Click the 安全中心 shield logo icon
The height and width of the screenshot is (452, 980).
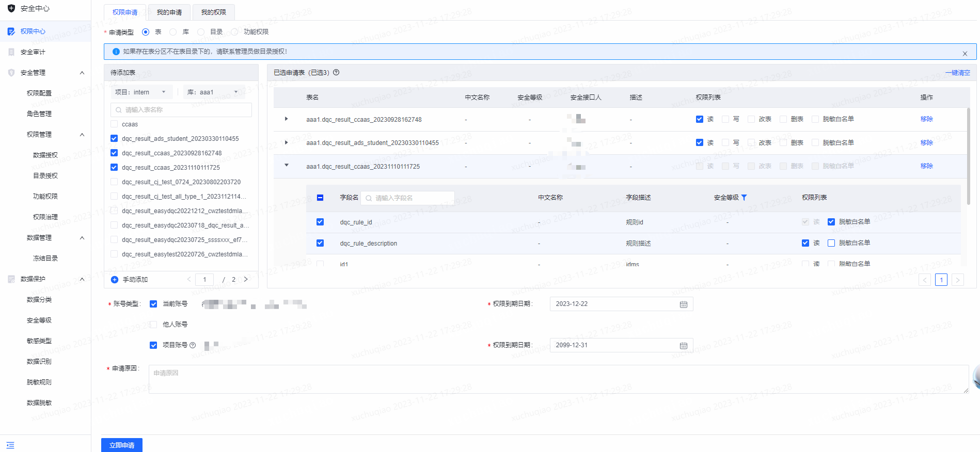click(11, 8)
